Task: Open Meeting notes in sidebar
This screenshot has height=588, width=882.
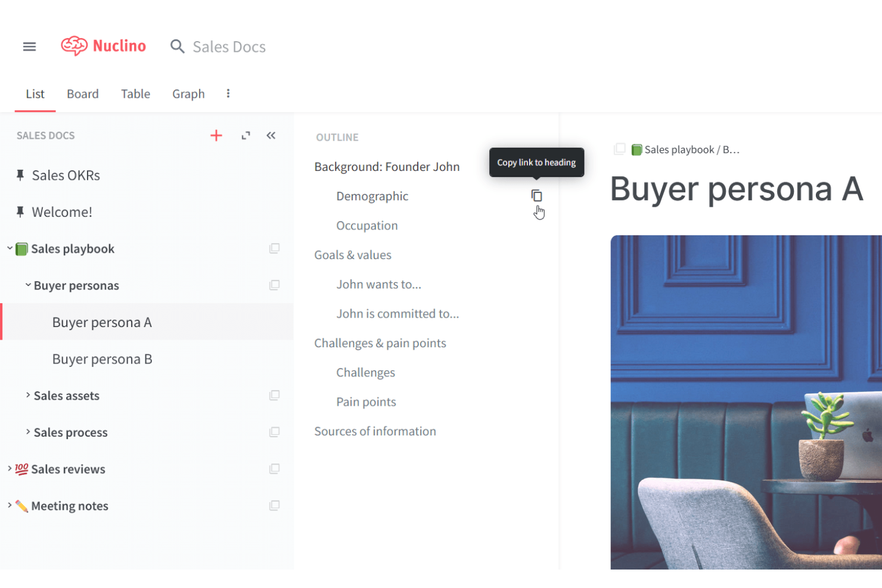Action: pyautogui.click(x=70, y=506)
